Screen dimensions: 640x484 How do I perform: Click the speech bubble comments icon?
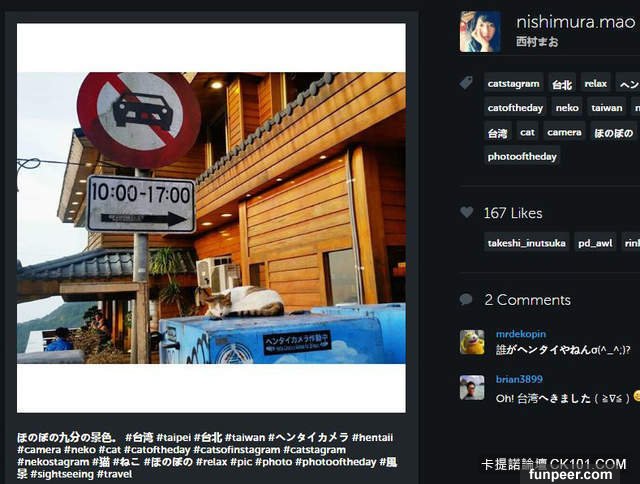click(466, 300)
